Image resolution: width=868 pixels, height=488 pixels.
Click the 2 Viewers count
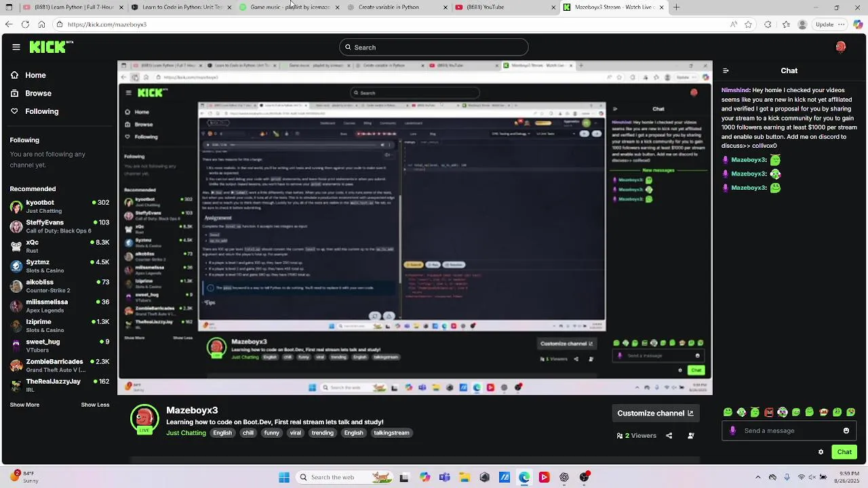click(x=636, y=436)
